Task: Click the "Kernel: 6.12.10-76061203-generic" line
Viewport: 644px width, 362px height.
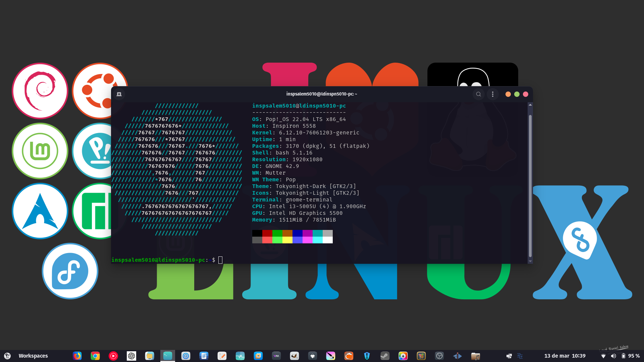Action: pos(306,133)
